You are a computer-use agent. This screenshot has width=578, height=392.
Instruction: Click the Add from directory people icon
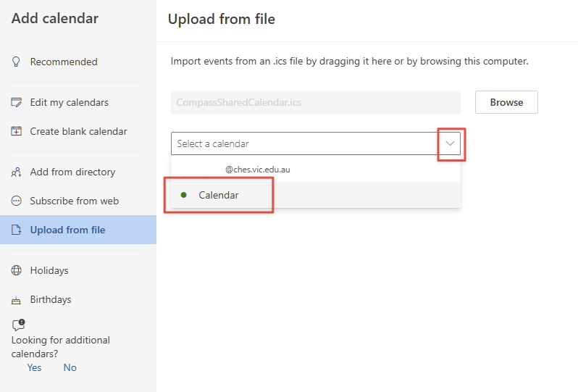[17, 172]
